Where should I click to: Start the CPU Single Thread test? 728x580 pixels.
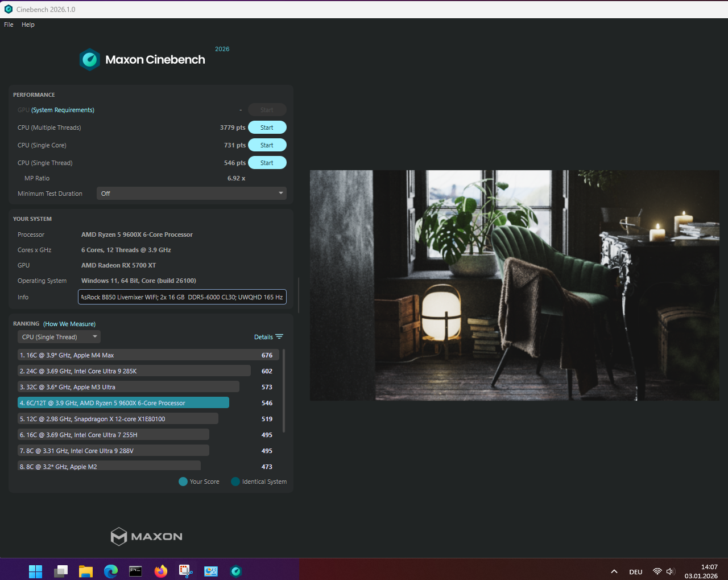[267, 163]
